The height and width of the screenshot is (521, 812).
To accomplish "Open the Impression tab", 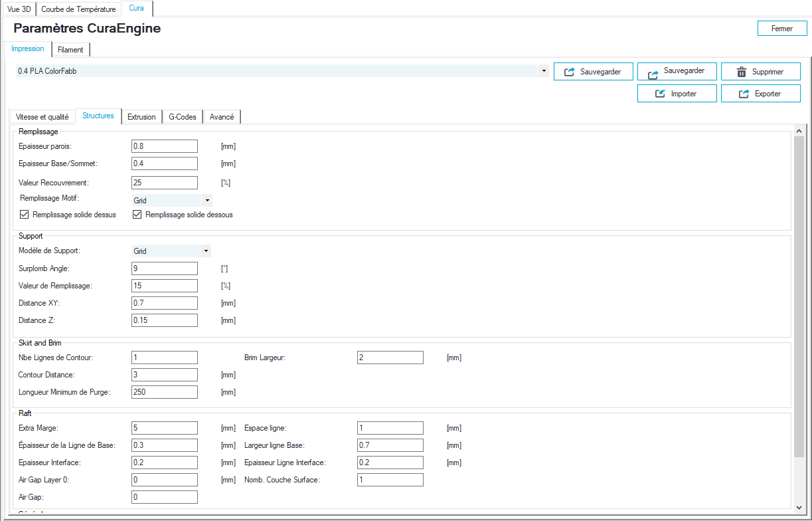I will click(x=28, y=49).
